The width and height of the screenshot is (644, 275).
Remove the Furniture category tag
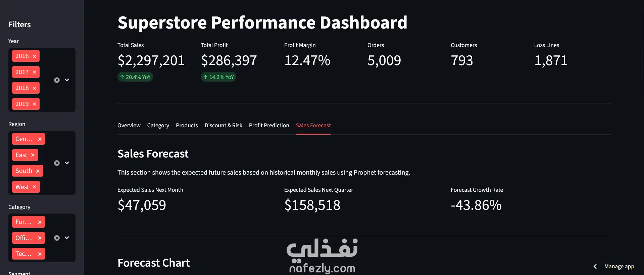40,222
